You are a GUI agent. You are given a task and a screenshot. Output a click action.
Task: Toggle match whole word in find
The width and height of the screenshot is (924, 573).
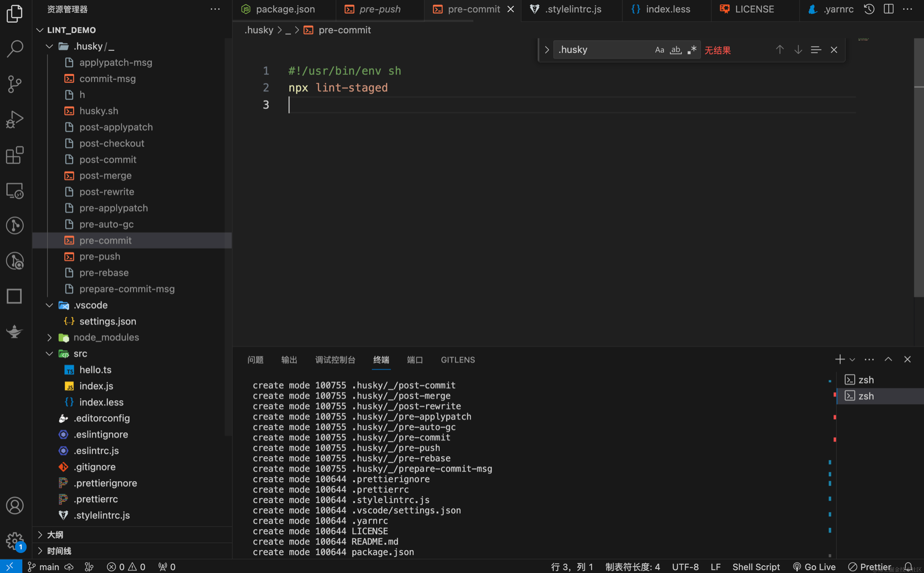pyautogui.click(x=676, y=50)
